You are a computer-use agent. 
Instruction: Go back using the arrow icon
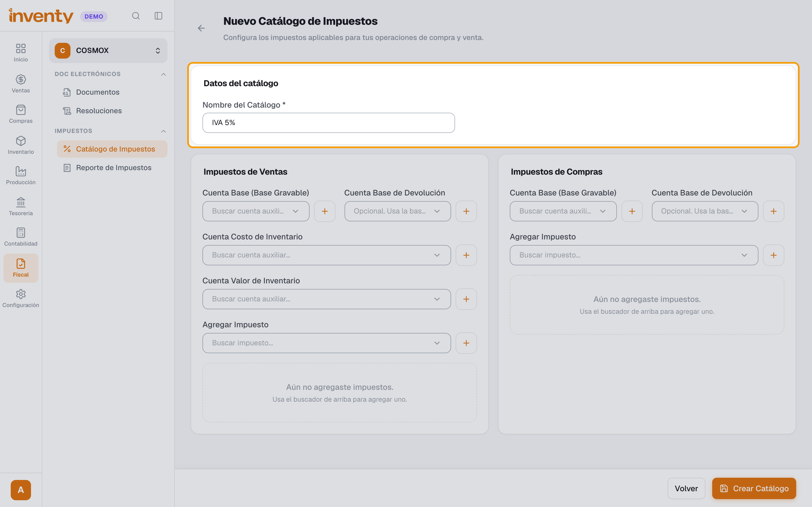click(x=201, y=28)
